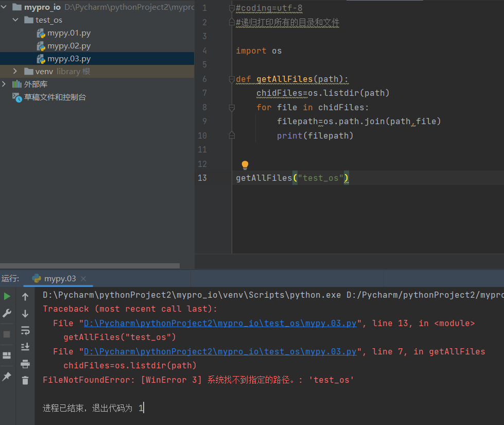The image size is (504, 425).
Task: Open traceback link for line 7 getAllFiles
Action: (220, 352)
